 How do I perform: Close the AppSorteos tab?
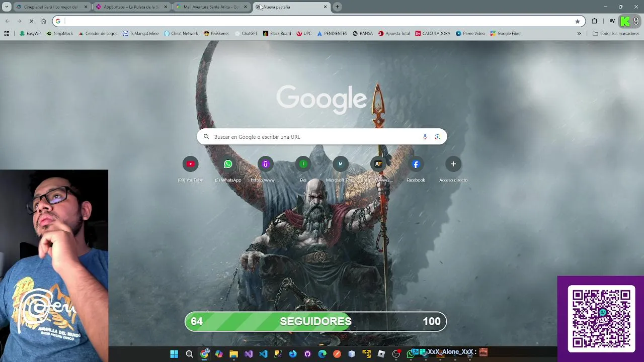pos(166,7)
